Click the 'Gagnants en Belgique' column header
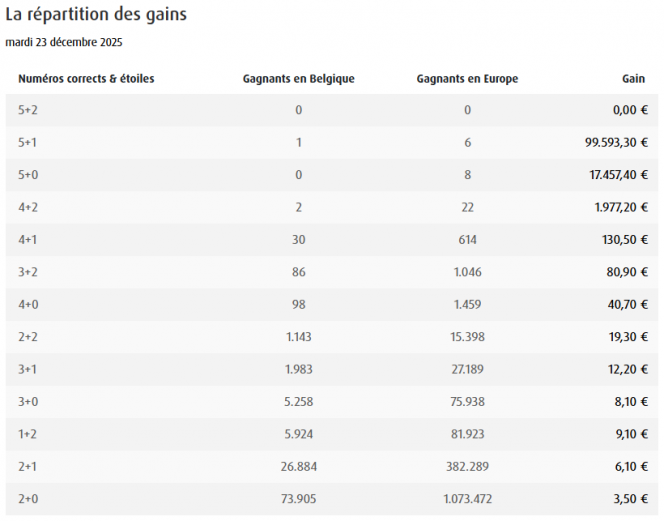The height and width of the screenshot is (521, 664). coord(298,78)
